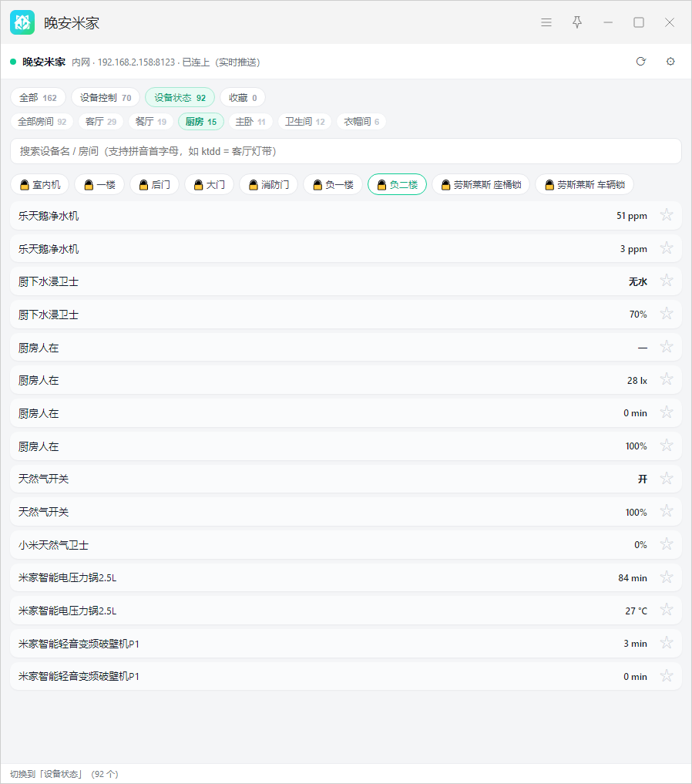Screen dimensions: 692x784
Task: Select the 厨房 15 room filter
Action: tap(201, 122)
